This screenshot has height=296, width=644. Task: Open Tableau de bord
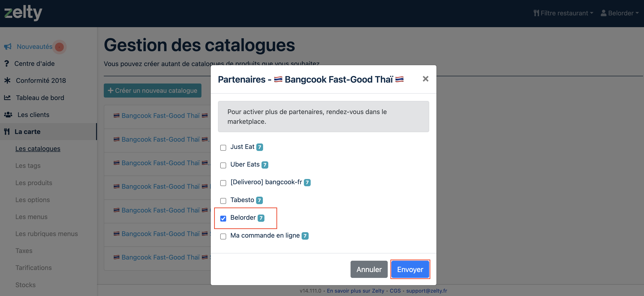pyautogui.click(x=40, y=98)
